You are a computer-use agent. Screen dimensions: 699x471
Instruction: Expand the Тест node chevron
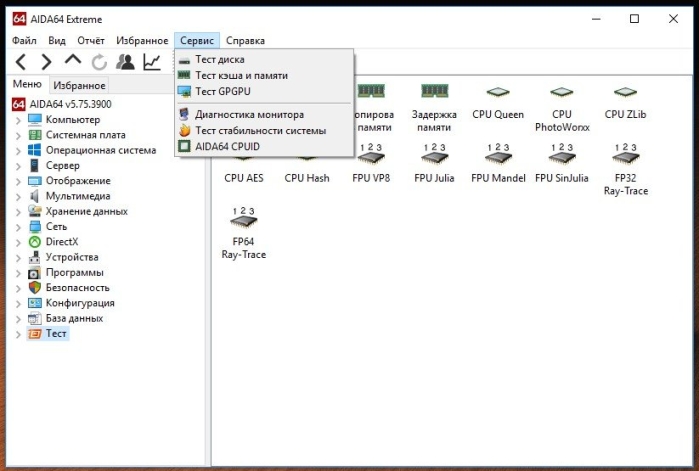point(18,334)
